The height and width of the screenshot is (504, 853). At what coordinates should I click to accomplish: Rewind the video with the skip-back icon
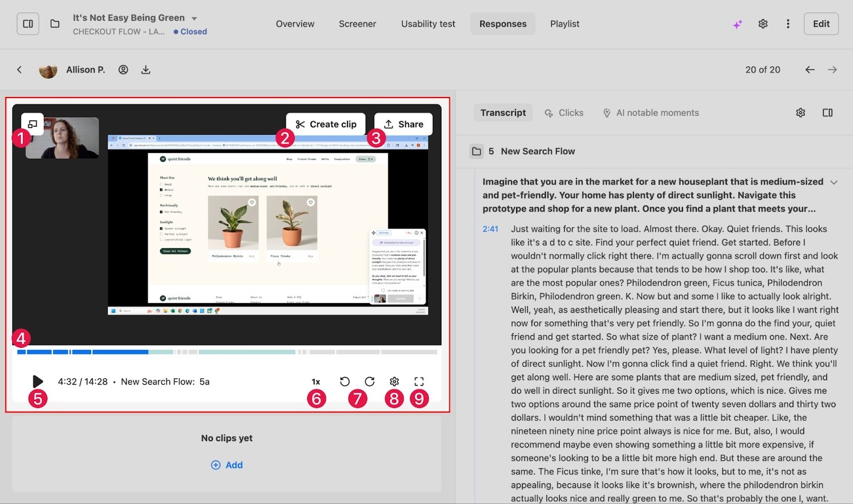345,381
